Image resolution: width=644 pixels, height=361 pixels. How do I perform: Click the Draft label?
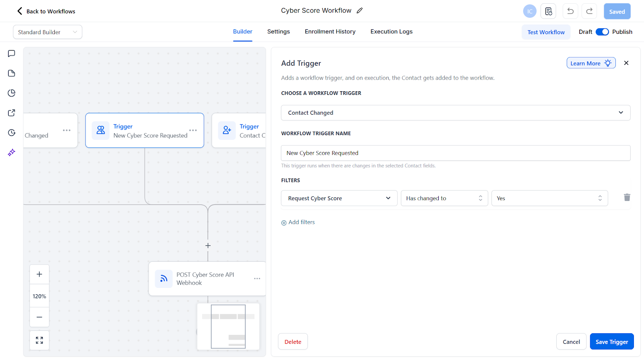pyautogui.click(x=585, y=32)
